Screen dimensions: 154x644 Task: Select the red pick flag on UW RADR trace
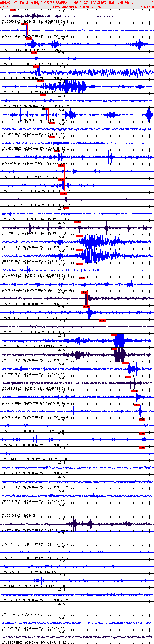coord(103,321)
